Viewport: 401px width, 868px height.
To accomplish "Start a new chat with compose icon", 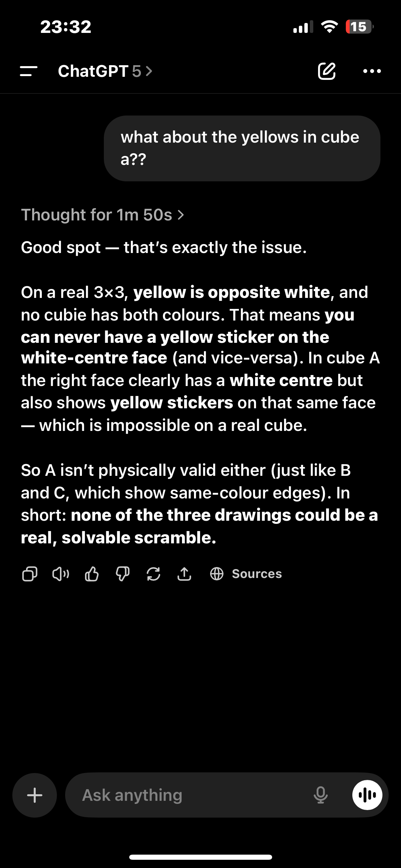I will tap(327, 71).
